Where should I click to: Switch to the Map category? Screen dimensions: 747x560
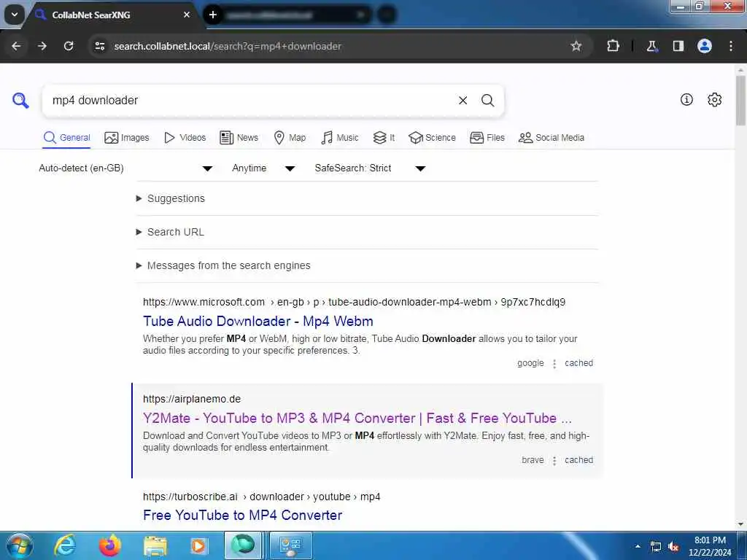(x=290, y=138)
